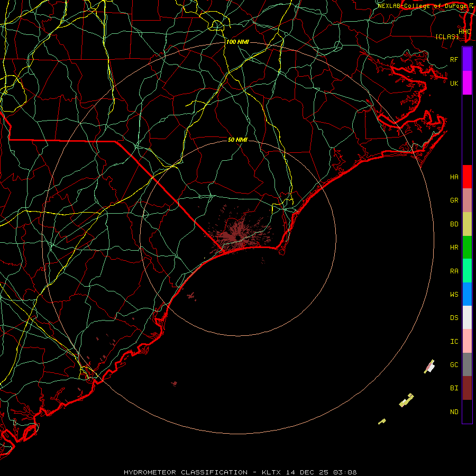
Task: Click the 50 NMI range ring label
Action: coord(237,140)
